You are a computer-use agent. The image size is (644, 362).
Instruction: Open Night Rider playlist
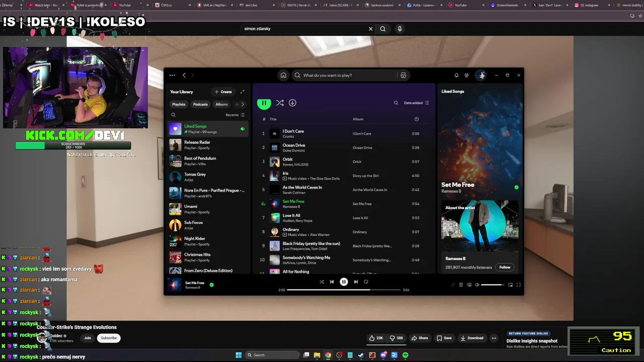click(207, 241)
